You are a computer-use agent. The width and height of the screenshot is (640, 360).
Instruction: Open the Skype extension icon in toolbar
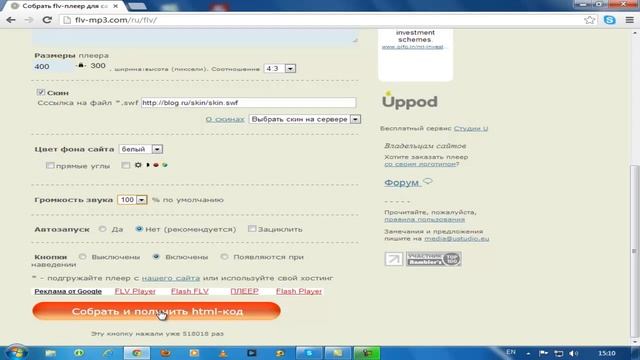click(x=609, y=20)
